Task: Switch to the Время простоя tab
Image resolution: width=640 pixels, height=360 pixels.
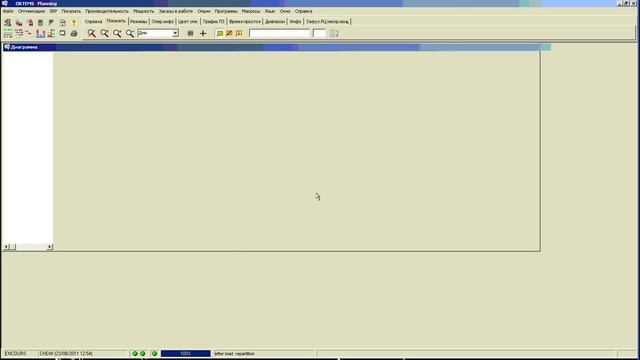Action: tap(244, 22)
